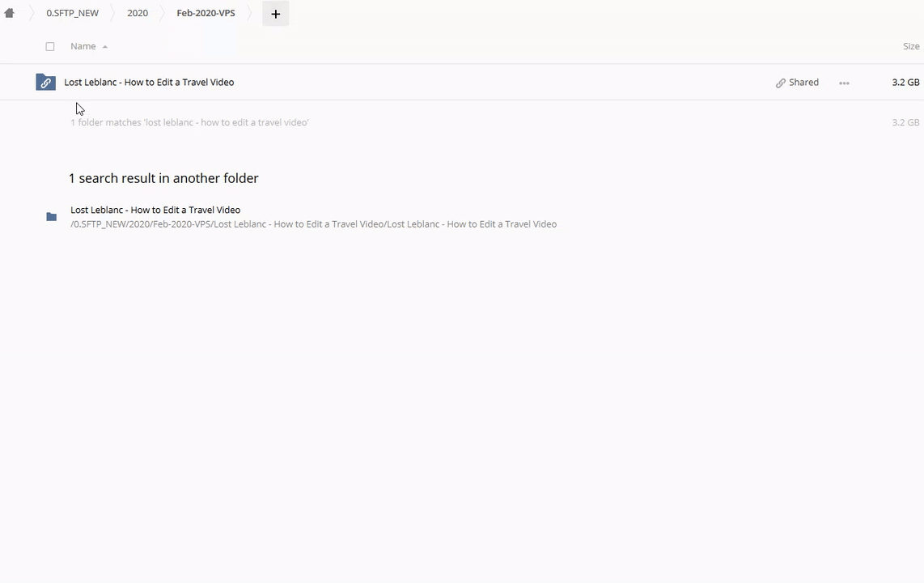This screenshot has height=583, width=924.
Task: Click the 3.2 GB size value of the folder row
Action: point(905,82)
